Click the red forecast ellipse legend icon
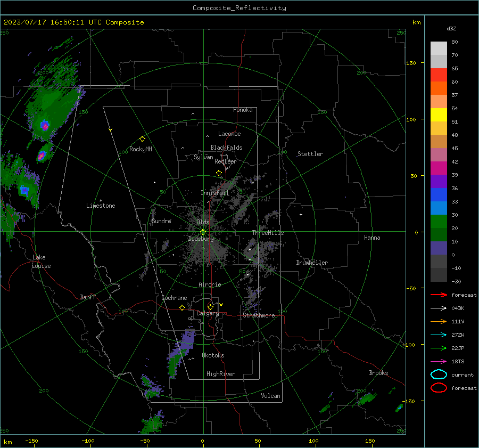 coord(439,388)
